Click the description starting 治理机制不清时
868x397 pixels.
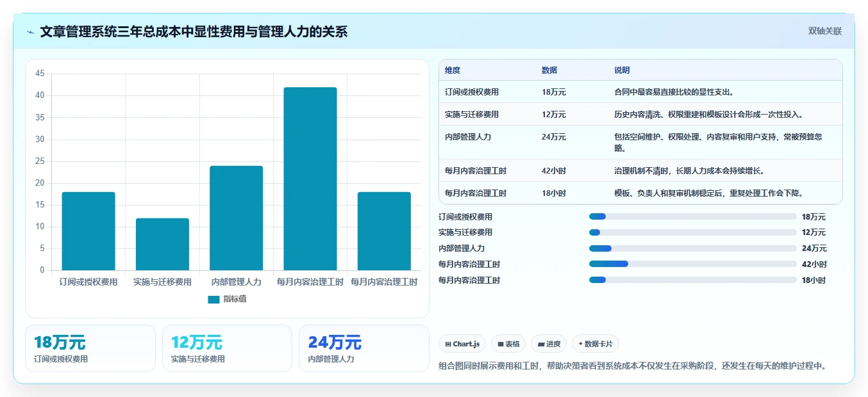[x=689, y=171]
